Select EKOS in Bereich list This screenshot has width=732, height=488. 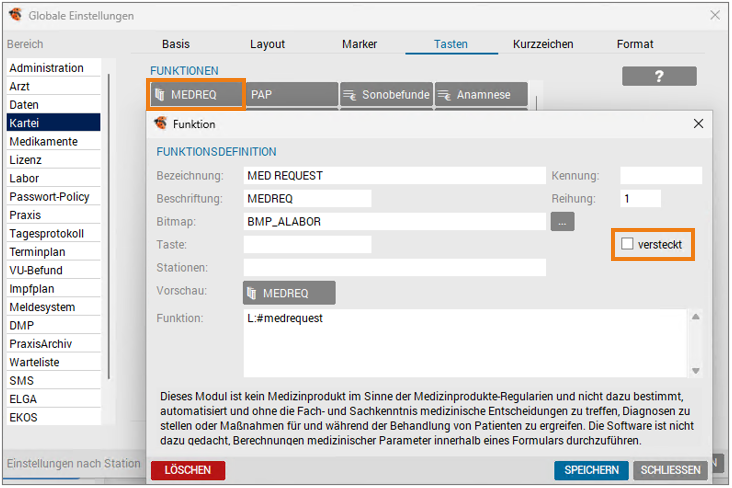(x=54, y=417)
